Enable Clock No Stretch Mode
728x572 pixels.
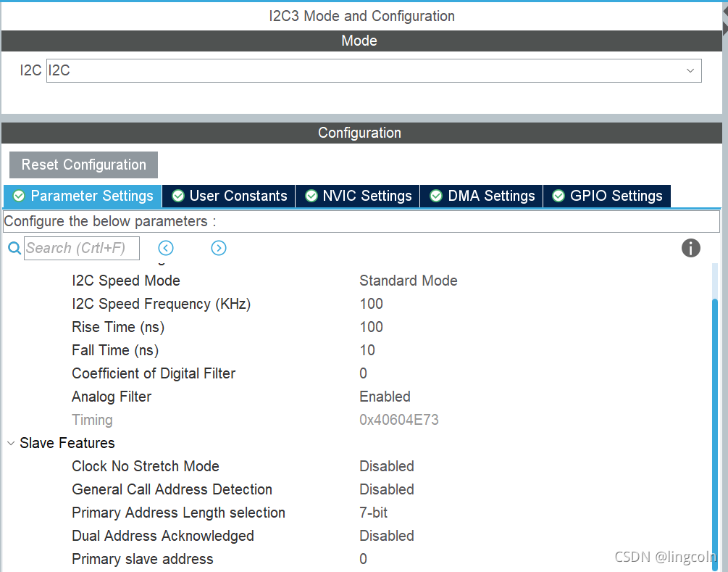[387, 466]
